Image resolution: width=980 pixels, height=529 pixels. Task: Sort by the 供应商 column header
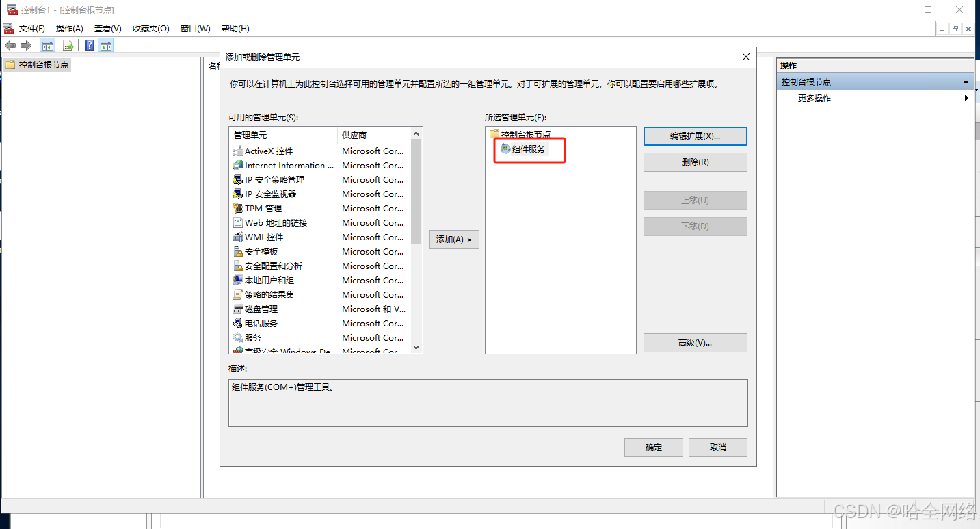(x=374, y=136)
